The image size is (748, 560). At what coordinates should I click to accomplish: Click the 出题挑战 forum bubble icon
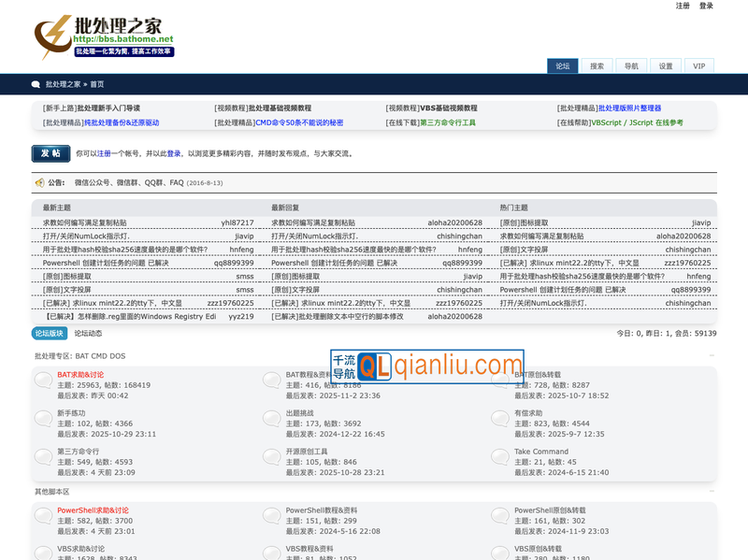(272, 417)
